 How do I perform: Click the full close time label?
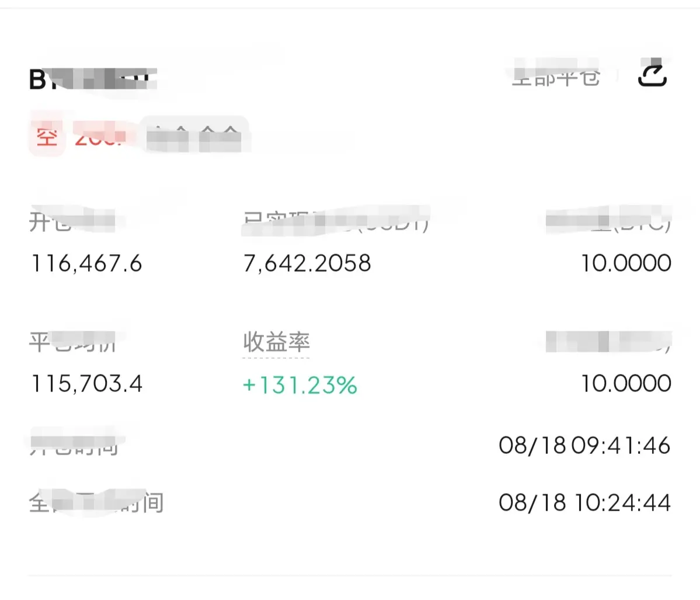pos(96,503)
